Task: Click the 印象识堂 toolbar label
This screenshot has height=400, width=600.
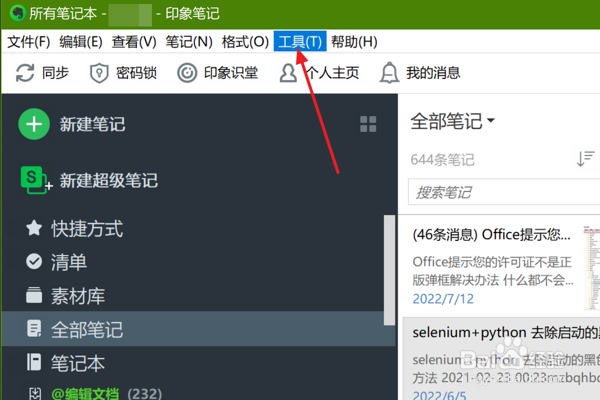Action: (x=231, y=73)
